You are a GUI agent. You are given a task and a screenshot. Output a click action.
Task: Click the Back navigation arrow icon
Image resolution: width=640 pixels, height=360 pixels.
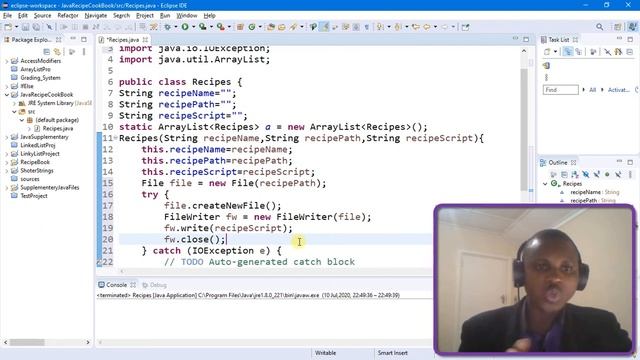coord(427,27)
